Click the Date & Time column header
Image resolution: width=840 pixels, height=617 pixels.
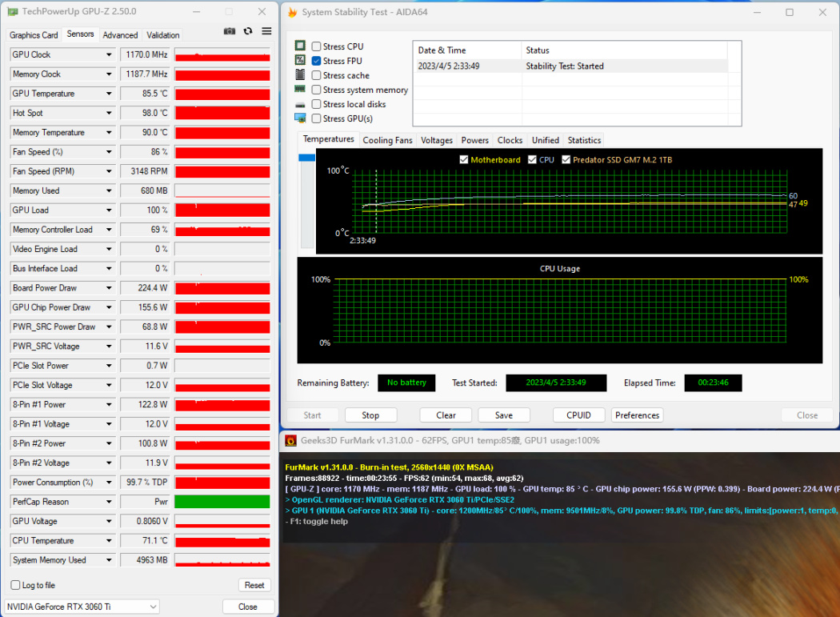[468, 50]
